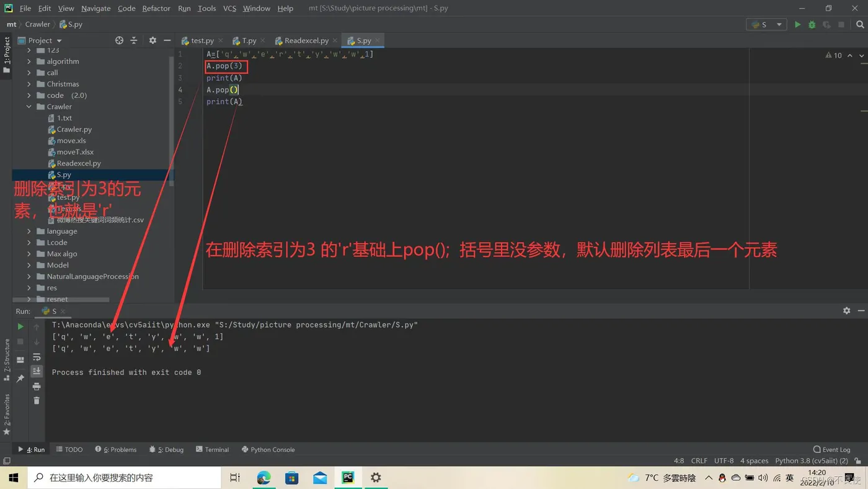Image resolution: width=868 pixels, height=489 pixels.
Task: Hide the Run tool window
Action: (x=861, y=311)
